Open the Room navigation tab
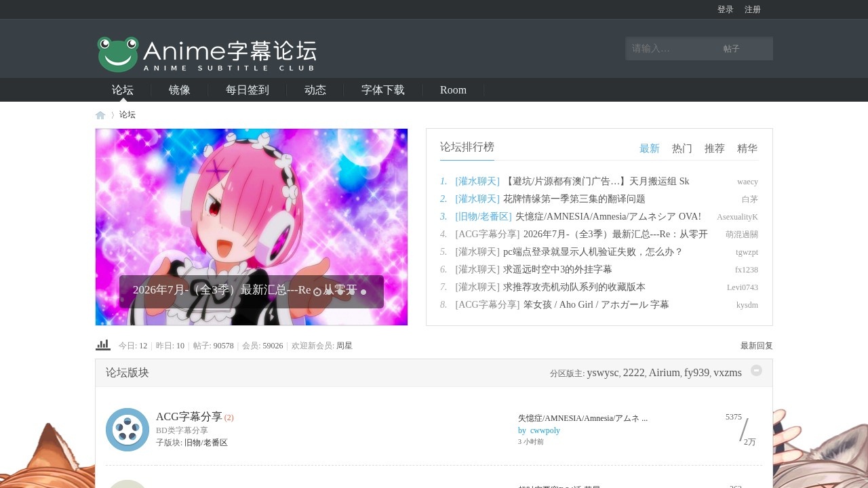868x488 pixels. click(x=453, y=90)
